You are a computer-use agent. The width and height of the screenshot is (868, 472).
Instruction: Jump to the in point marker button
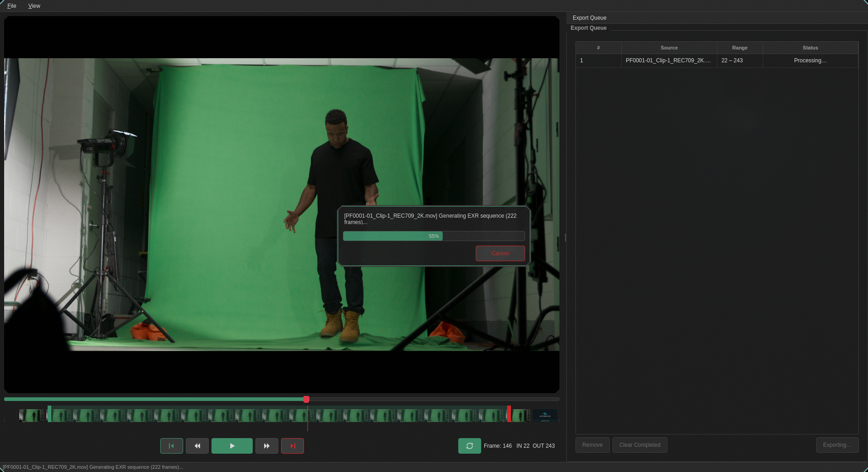pyautogui.click(x=172, y=446)
